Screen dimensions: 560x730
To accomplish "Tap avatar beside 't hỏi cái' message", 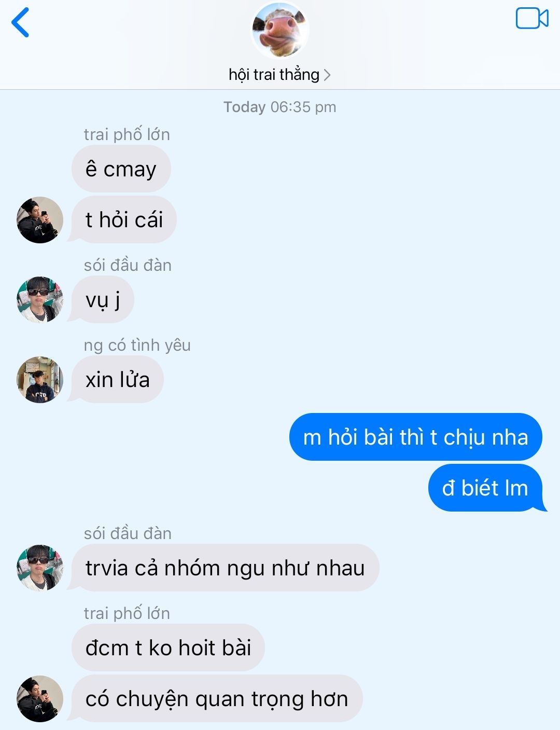I will click(40, 220).
